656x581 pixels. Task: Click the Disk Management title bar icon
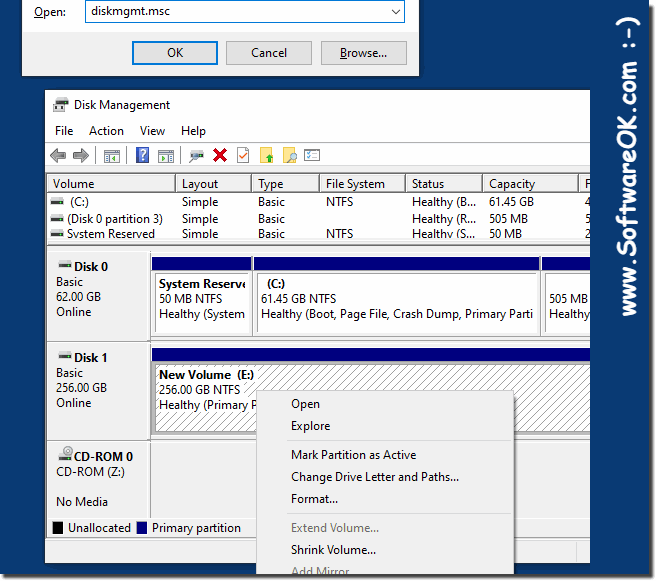(x=61, y=105)
